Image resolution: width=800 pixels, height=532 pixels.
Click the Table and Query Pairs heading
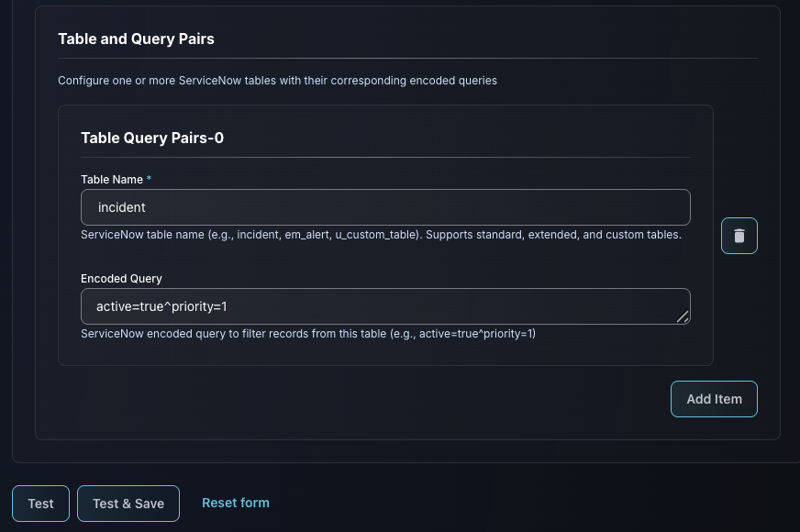point(136,39)
